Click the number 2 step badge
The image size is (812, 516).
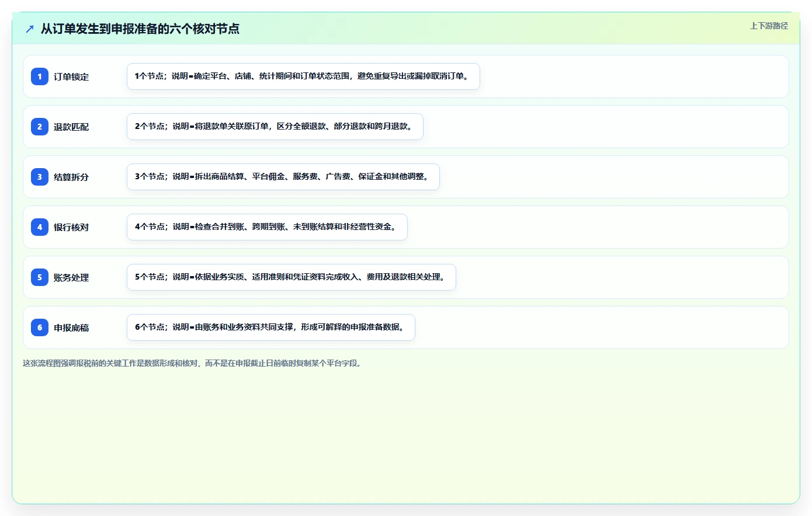40,127
